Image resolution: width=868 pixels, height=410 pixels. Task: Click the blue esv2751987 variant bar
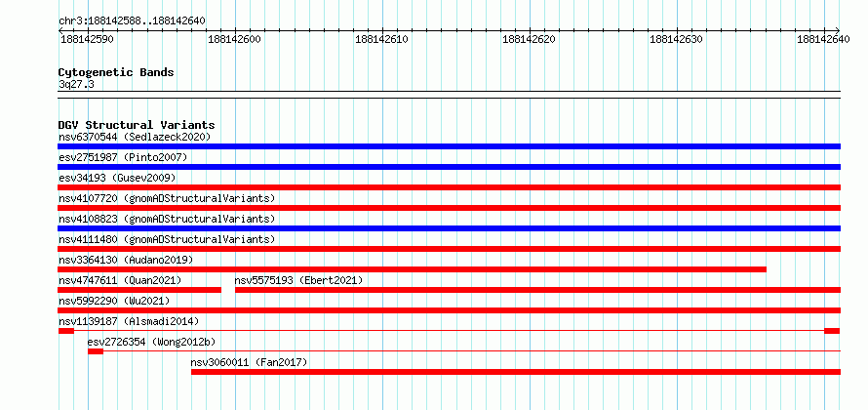tap(449, 167)
